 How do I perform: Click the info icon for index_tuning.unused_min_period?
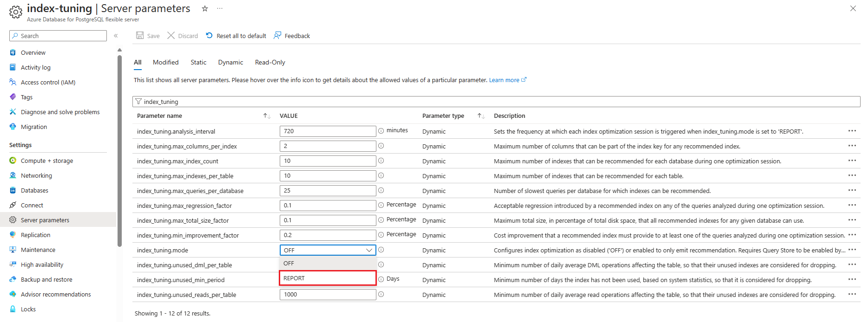[381, 279]
